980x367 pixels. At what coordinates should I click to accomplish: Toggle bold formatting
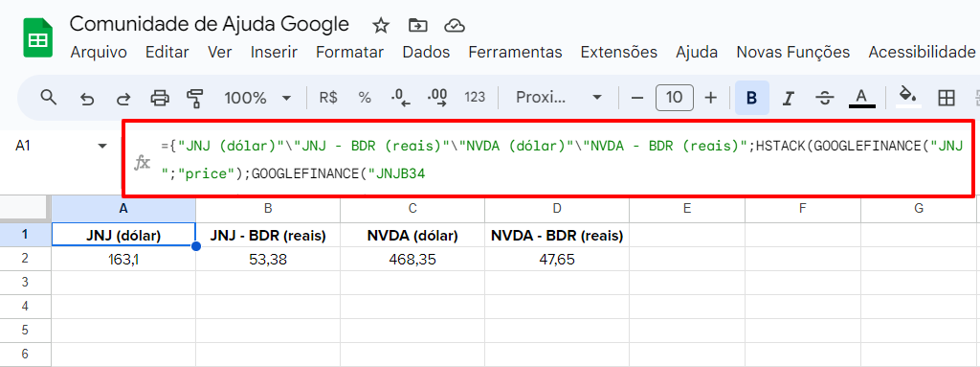[752, 98]
